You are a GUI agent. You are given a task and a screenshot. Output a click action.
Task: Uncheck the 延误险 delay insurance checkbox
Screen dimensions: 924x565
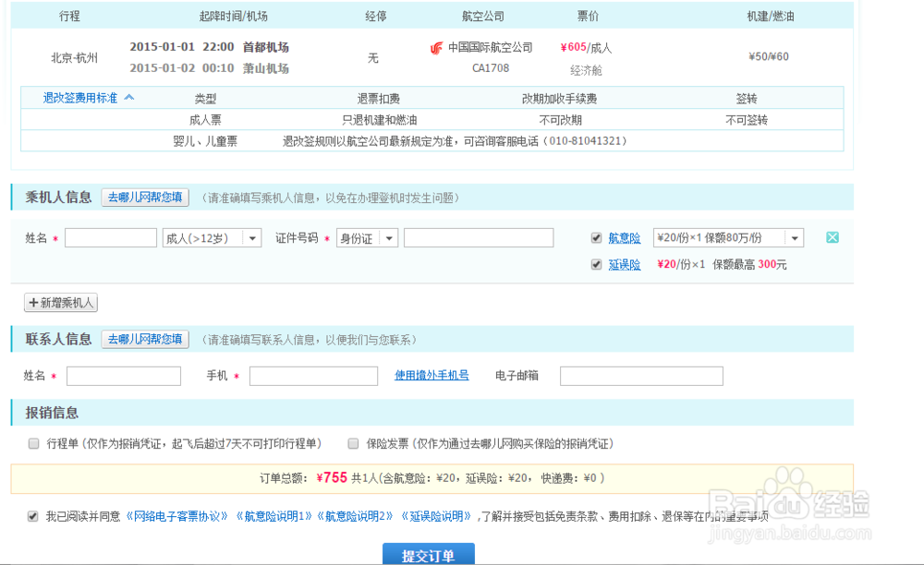tap(596, 264)
